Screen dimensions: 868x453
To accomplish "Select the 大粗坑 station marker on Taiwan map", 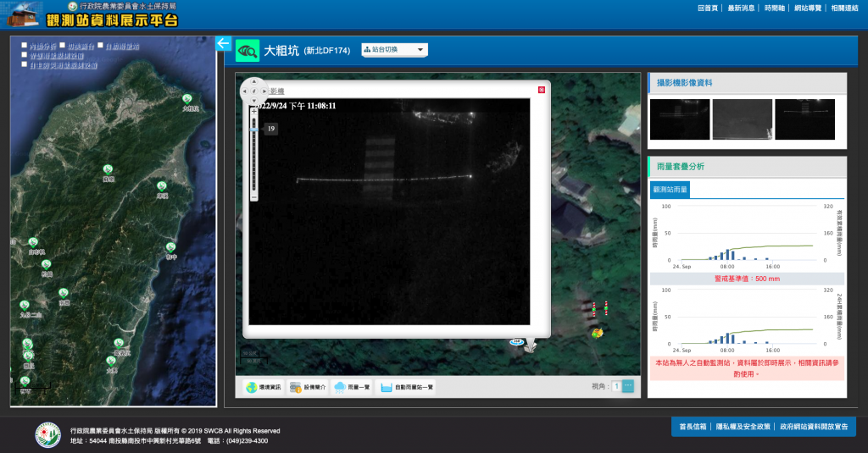I will (x=187, y=99).
